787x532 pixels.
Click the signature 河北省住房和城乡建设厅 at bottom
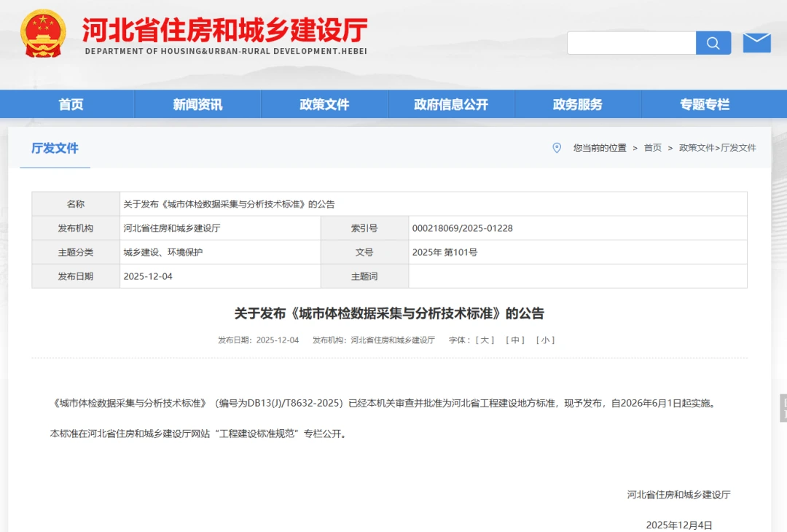point(678,495)
